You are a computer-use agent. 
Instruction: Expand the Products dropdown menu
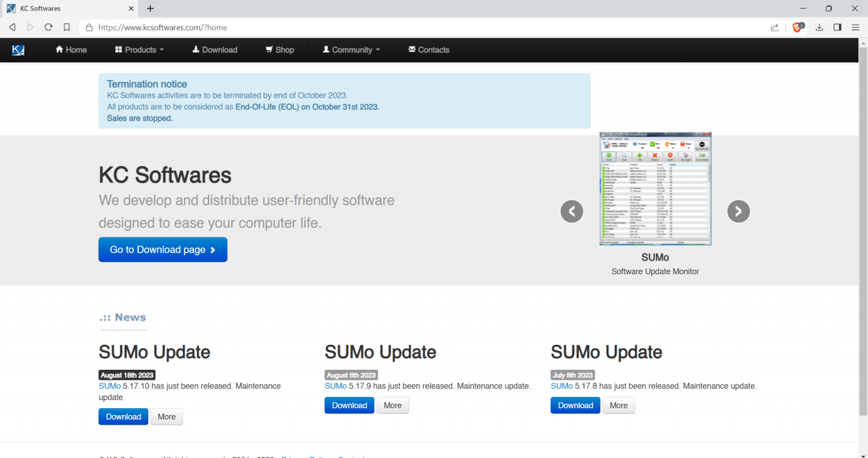click(138, 50)
